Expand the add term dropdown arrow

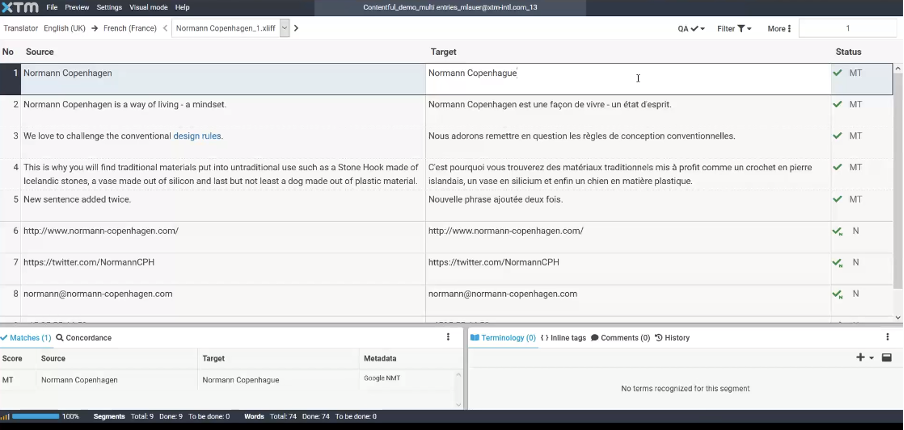point(871,358)
